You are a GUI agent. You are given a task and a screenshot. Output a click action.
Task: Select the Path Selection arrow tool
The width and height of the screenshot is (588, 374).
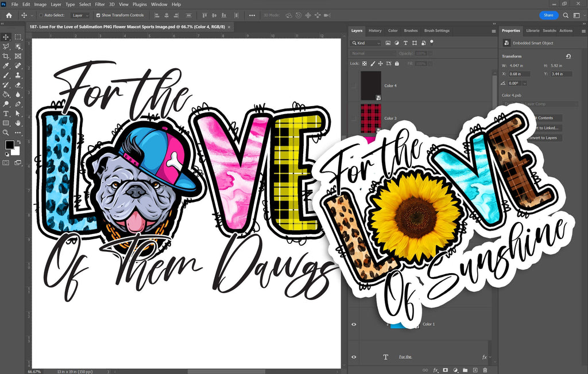point(18,114)
